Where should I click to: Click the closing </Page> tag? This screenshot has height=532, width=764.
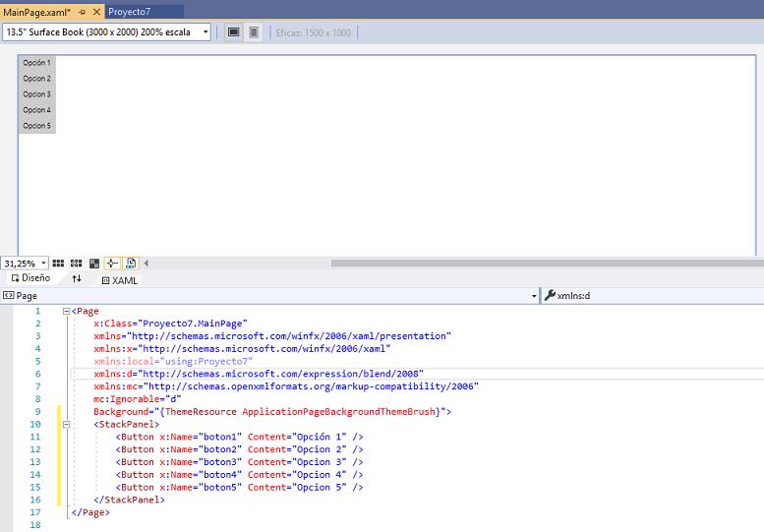click(90, 512)
